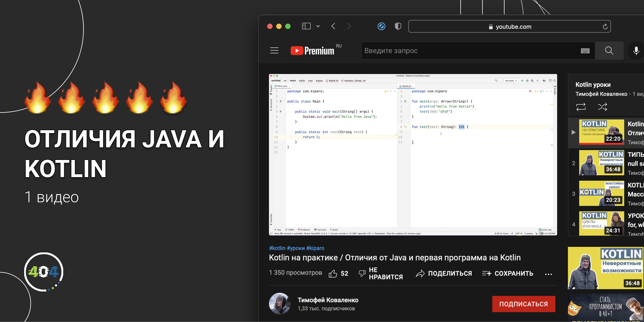Open the three-dot more actions menu

click(549, 274)
